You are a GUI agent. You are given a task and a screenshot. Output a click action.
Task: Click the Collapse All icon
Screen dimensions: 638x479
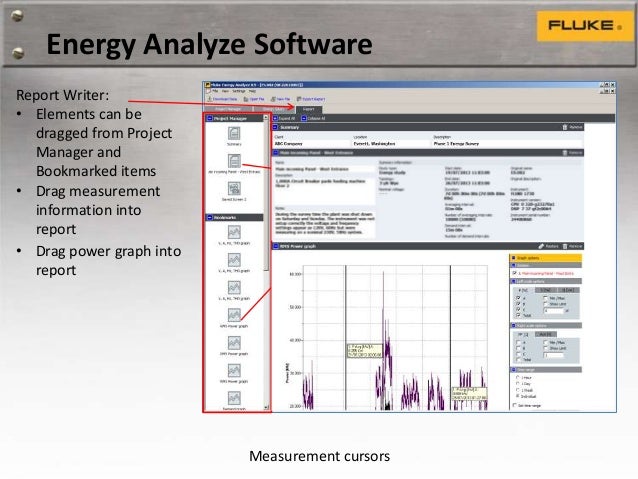[x=304, y=118]
